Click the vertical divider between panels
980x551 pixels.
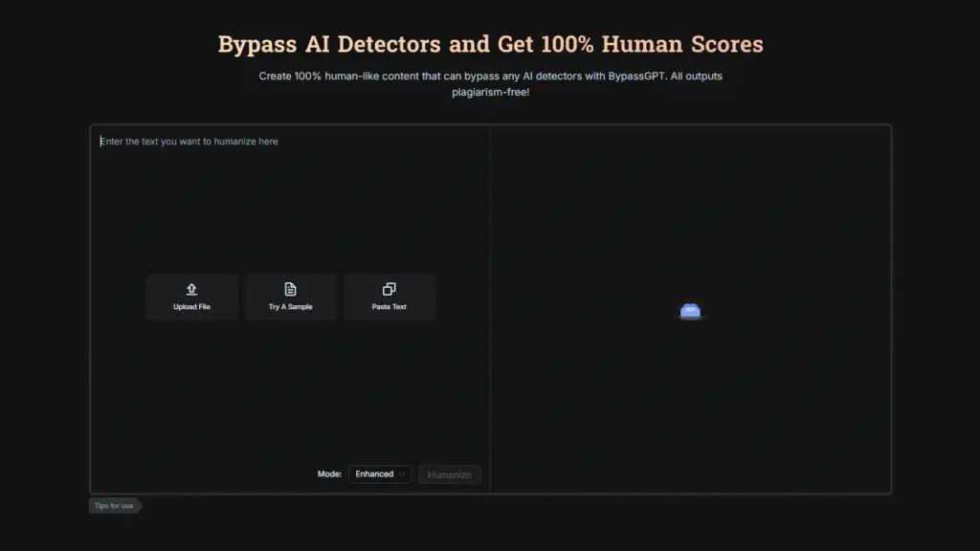[491, 308]
